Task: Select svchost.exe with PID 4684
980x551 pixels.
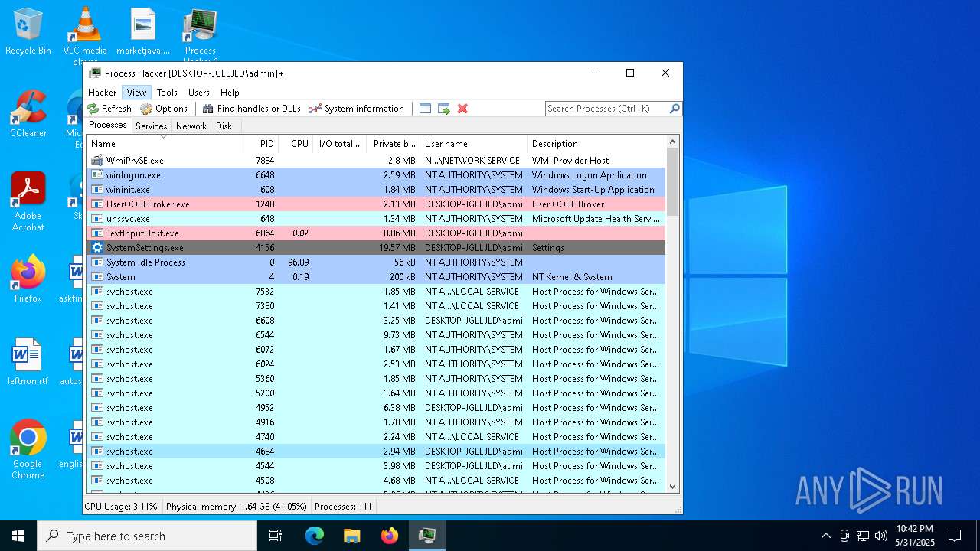Action: pyautogui.click(x=376, y=452)
